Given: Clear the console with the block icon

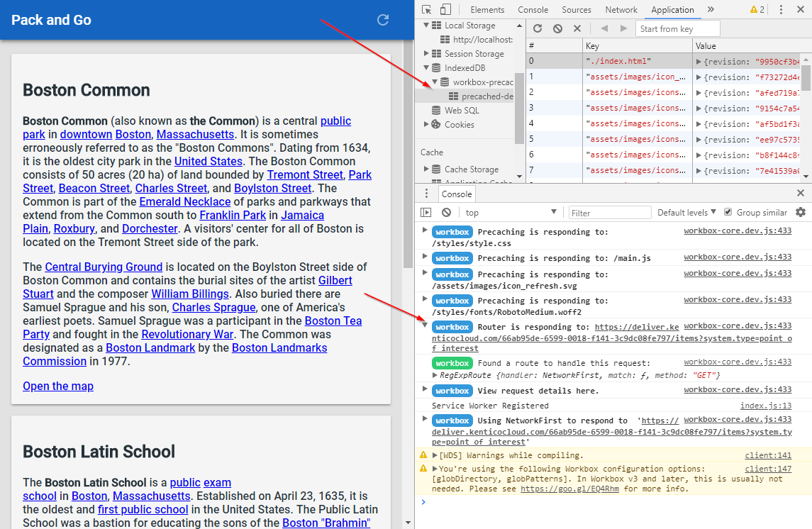Looking at the screenshot, I should (446, 213).
